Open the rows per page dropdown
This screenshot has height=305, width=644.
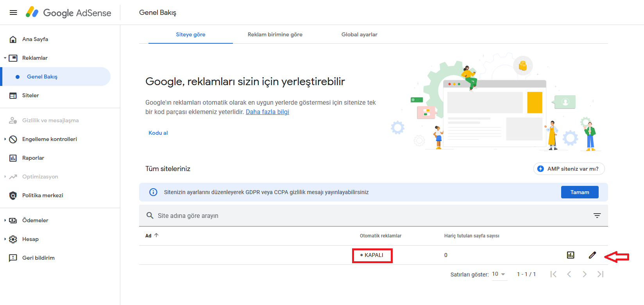(499, 274)
